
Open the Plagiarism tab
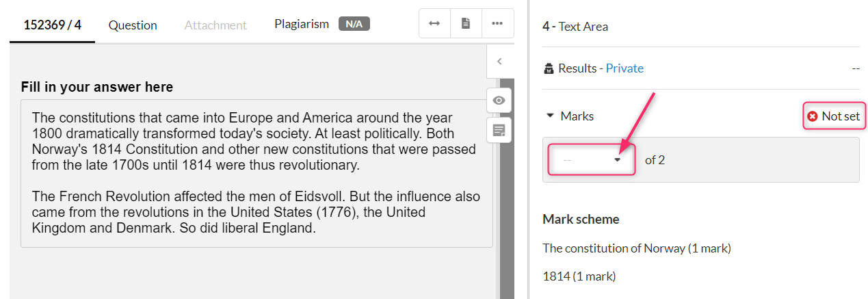302,24
